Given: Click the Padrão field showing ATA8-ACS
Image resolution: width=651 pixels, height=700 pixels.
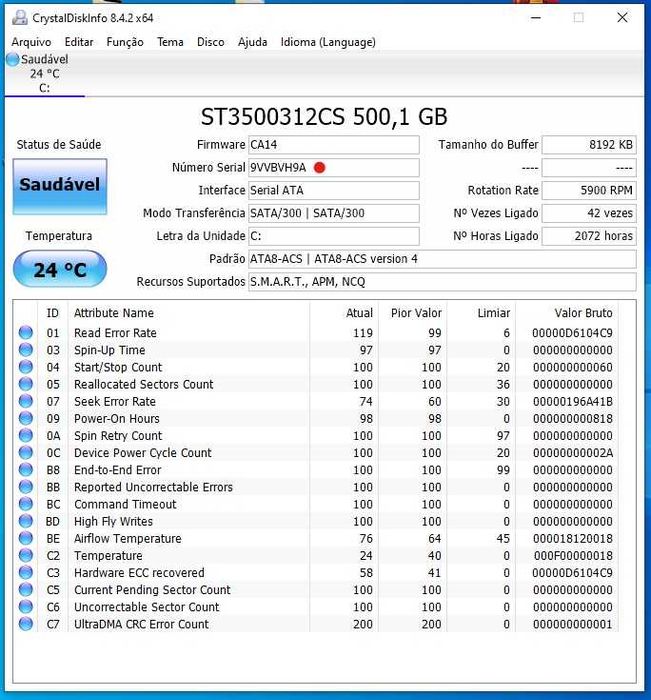Looking at the screenshot, I should (442, 259).
